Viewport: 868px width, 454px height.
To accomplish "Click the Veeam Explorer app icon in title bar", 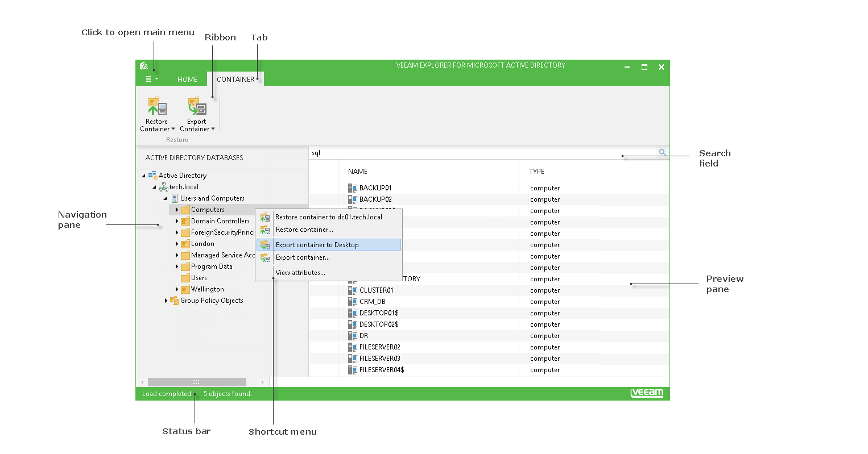I will pos(144,66).
